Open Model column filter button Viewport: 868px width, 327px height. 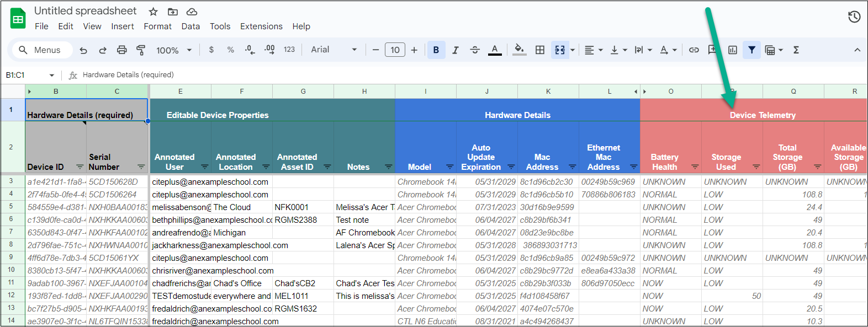pos(450,167)
